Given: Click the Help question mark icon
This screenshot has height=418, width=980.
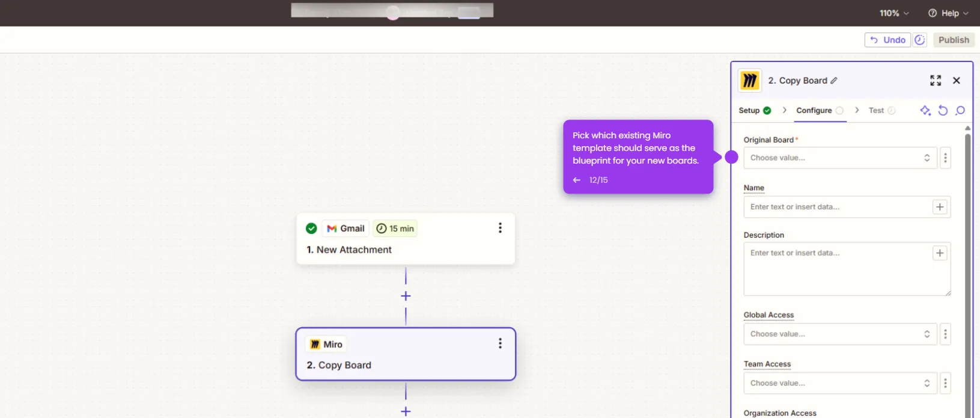Looking at the screenshot, I should pyautogui.click(x=933, y=13).
